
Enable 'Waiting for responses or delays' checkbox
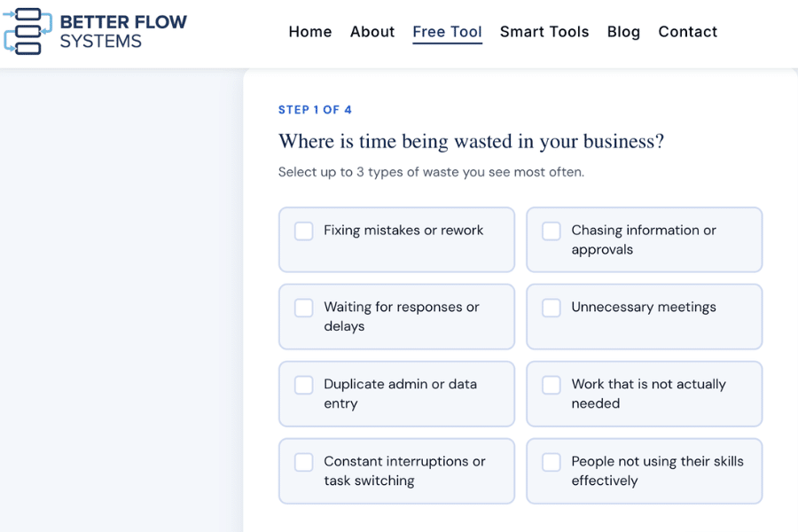point(304,308)
